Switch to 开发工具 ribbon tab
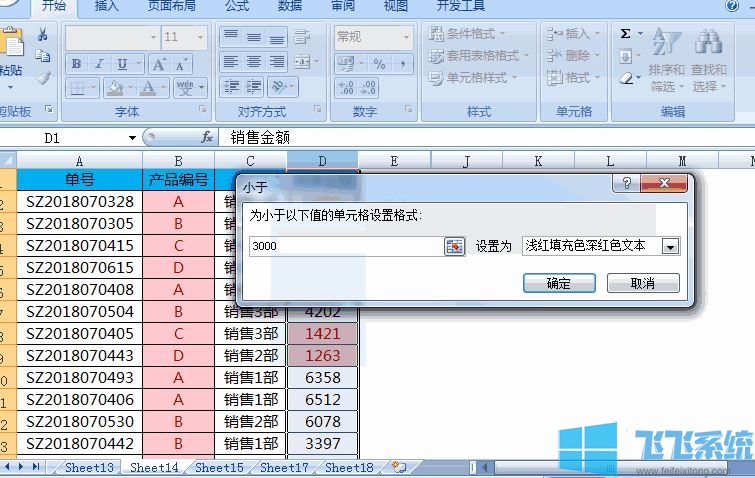The image size is (755, 478). pyautogui.click(x=460, y=6)
